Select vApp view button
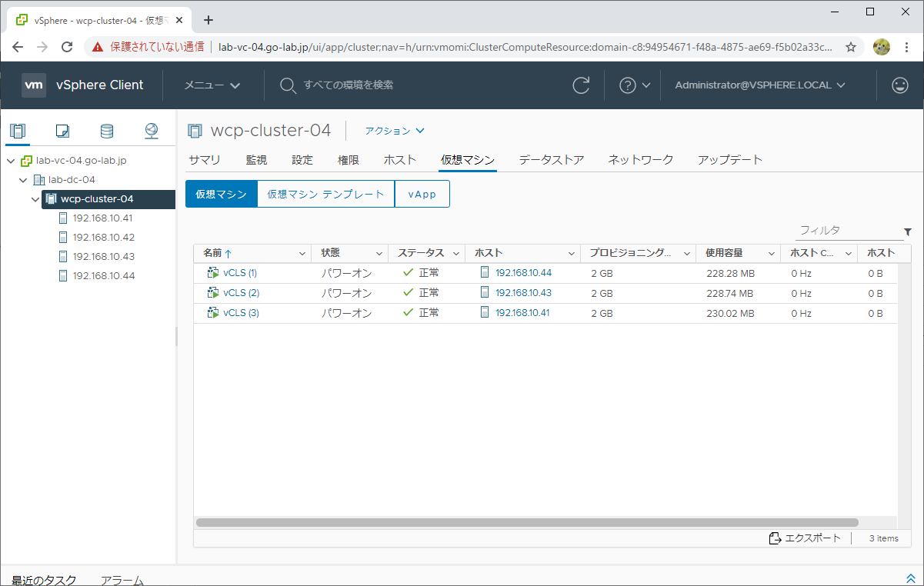Image resolution: width=924 pixels, height=586 pixels. click(422, 194)
